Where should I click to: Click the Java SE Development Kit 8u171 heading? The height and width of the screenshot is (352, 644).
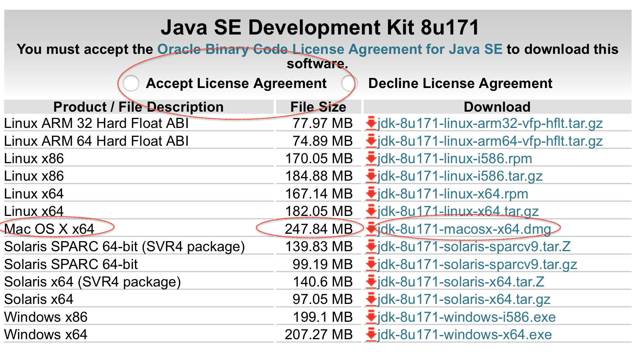pyautogui.click(x=320, y=28)
